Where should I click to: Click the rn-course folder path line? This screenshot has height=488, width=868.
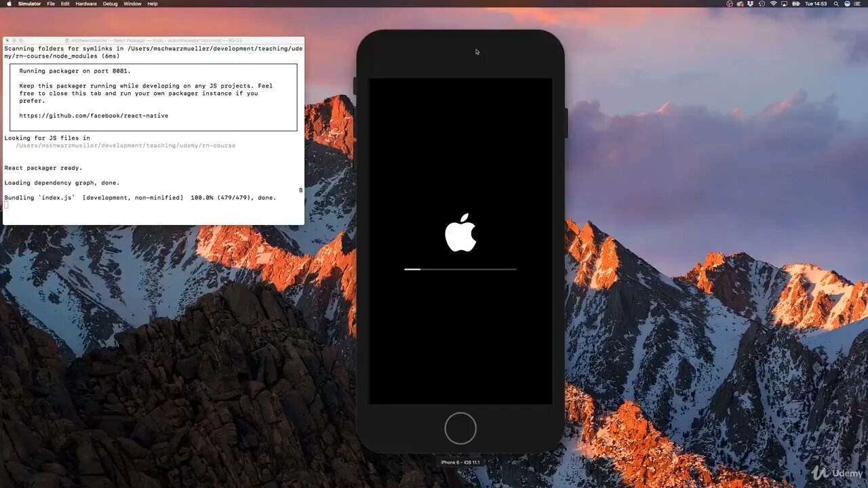click(x=125, y=146)
